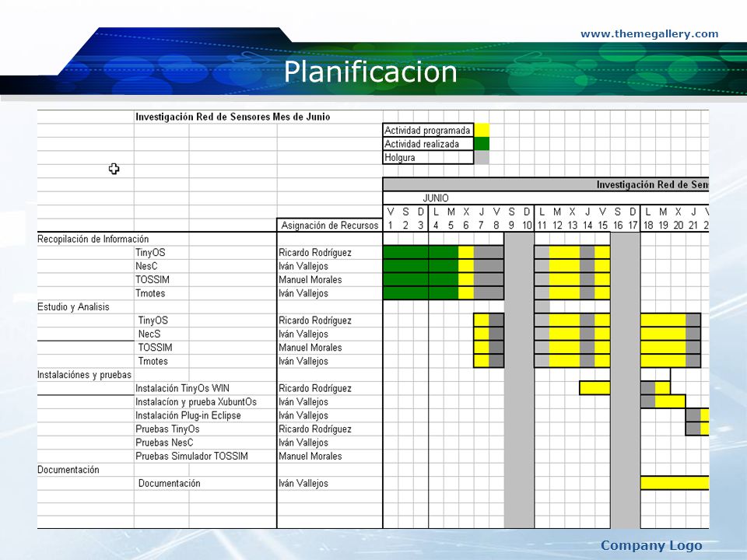The width and height of the screenshot is (747, 560).
Task: Pick the green swatch beside Actividad realizada
Action: pos(482,144)
